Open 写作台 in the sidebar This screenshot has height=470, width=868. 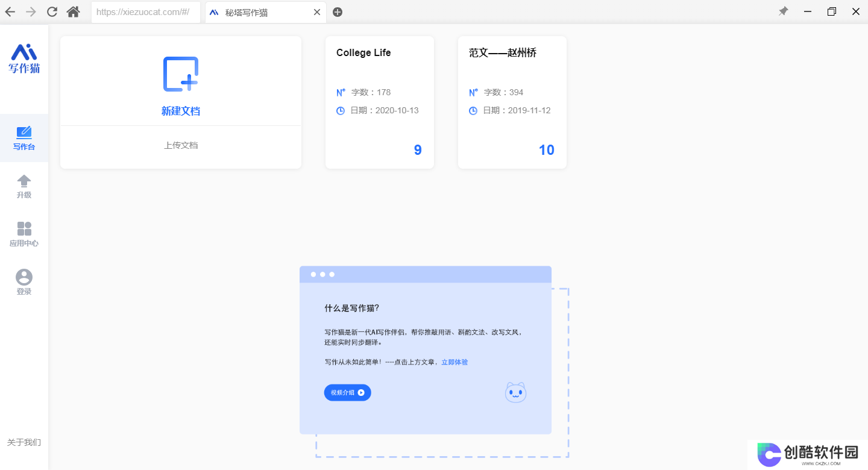click(x=24, y=138)
